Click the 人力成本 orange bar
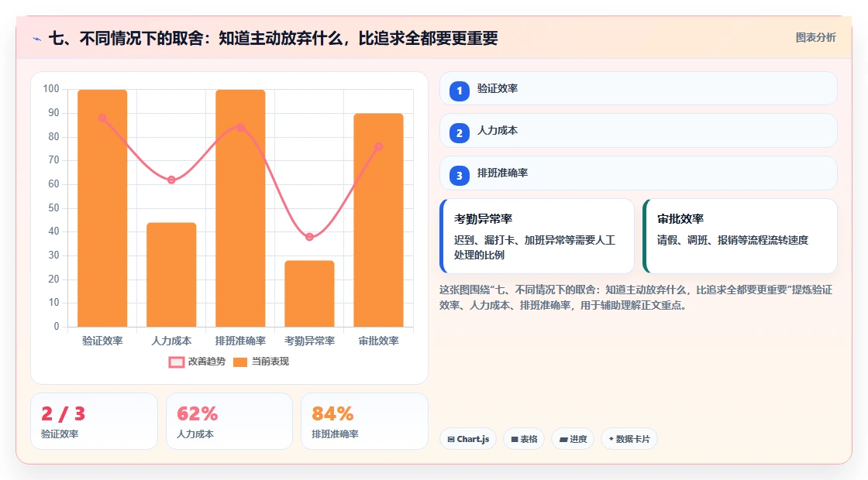868x480 pixels. click(171, 275)
